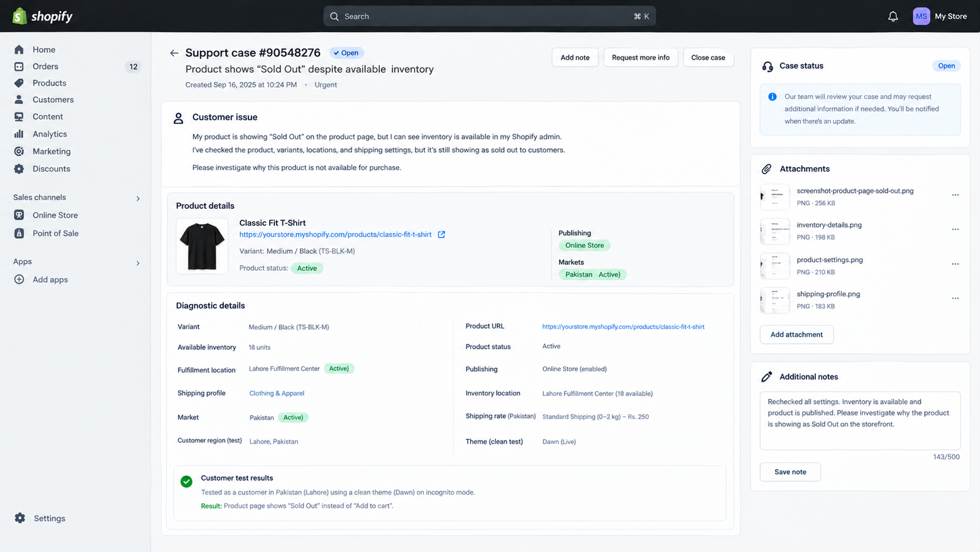This screenshot has width=980, height=552.
Task: Click the Point of Sale bag icon
Action: 19,233
